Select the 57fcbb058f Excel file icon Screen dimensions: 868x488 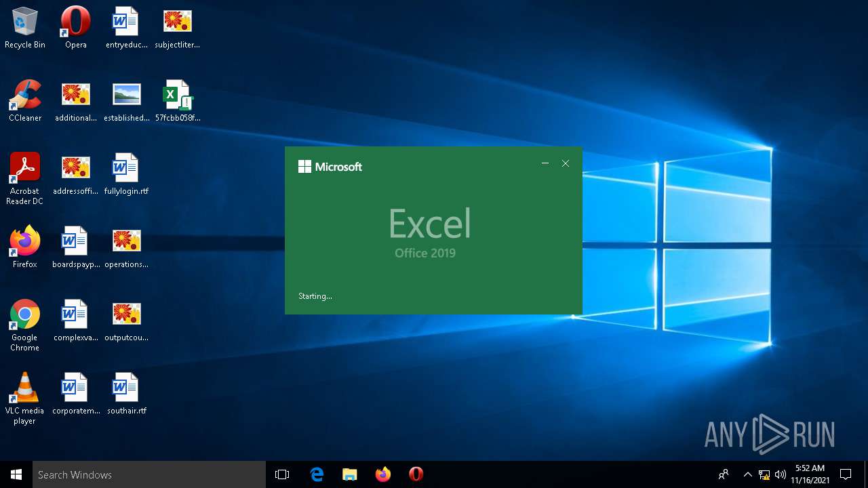pos(178,101)
